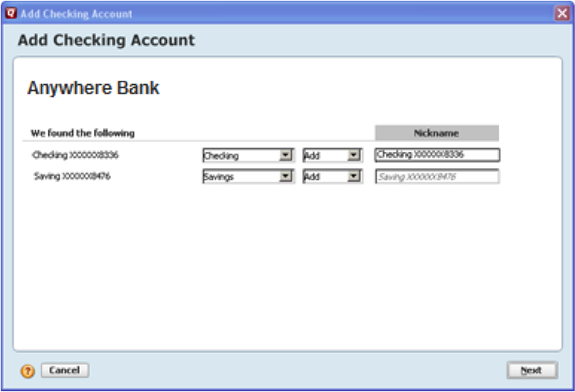
Task: Click the Next button
Action: click(532, 371)
